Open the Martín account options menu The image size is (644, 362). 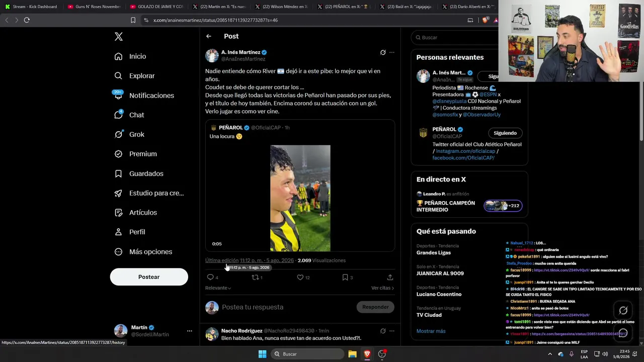pyautogui.click(x=189, y=331)
